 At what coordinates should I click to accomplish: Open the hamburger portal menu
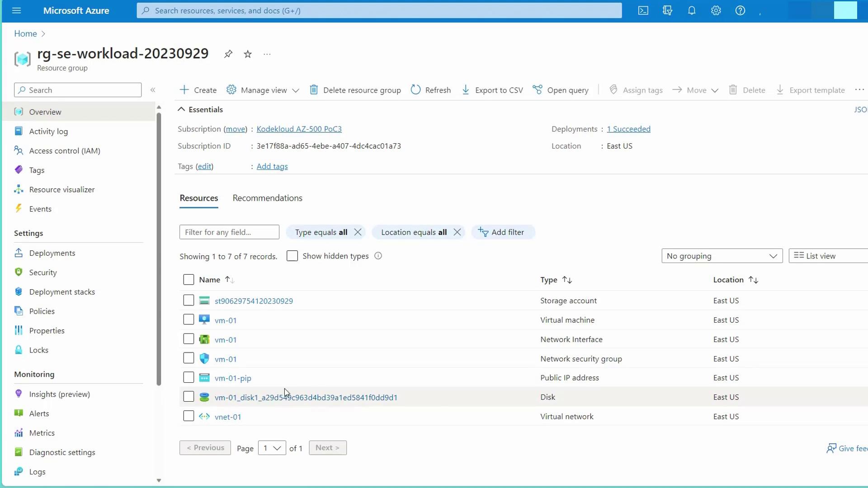pos(17,10)
